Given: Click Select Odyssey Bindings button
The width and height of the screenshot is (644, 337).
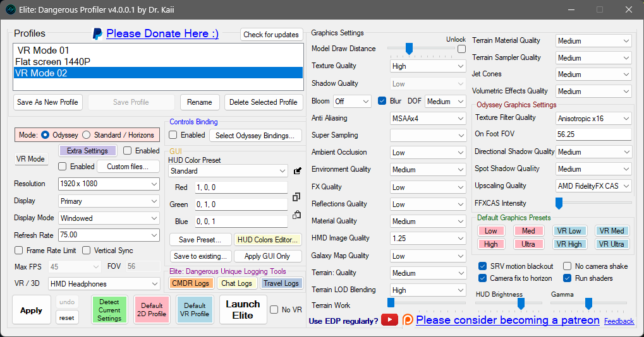Looking at the screenshot, I should click(255, 135).
